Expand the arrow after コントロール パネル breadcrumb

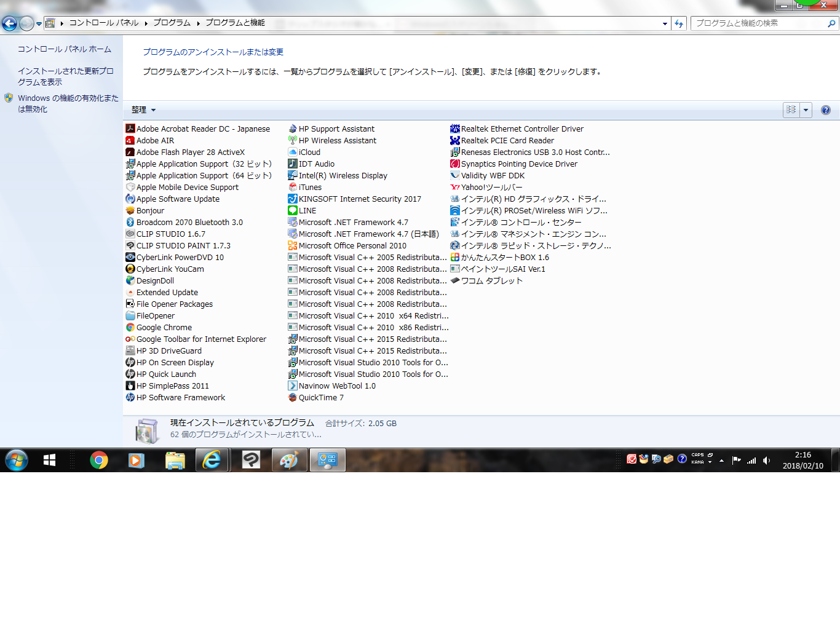click(x=146, y=23)
